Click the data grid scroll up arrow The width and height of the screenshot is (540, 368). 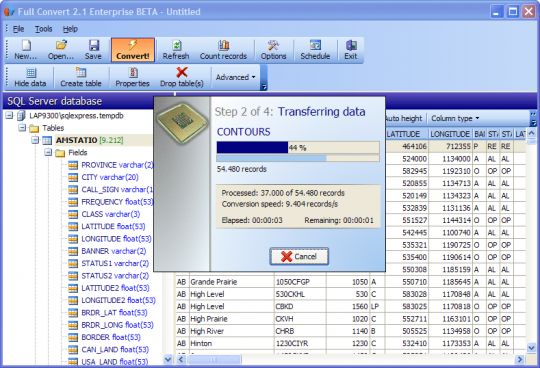coord(531,134)
